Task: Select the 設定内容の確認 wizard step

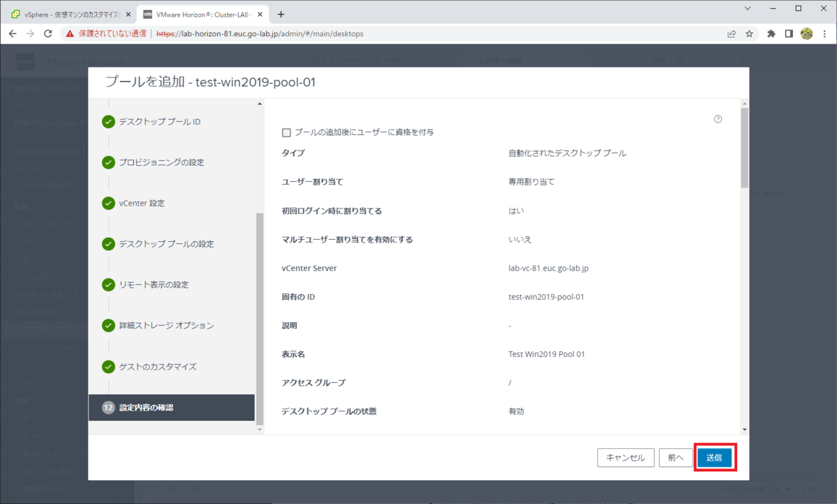Action: (x=172, y=408)
